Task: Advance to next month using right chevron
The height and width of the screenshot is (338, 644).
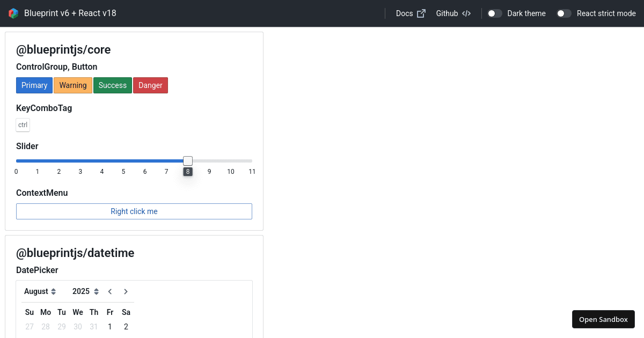Action: 126,291
